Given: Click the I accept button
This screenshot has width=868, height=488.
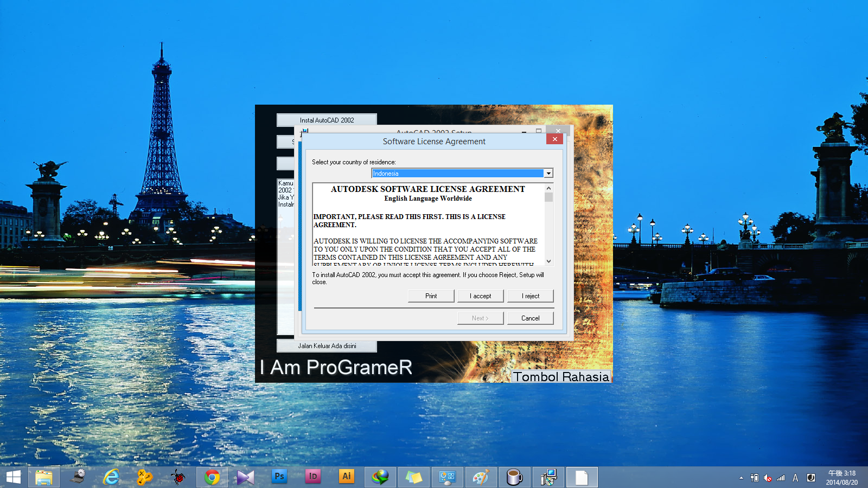Looking at the screenshot, I should (x=481, y=296).
